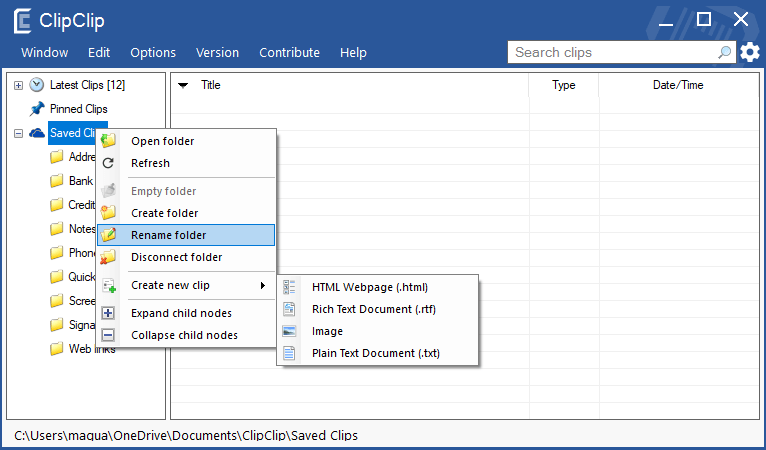Choose Plain Text Document (.txt)
Image resolution: width=766 pixels, height=450 pixels.
[375, 353]
